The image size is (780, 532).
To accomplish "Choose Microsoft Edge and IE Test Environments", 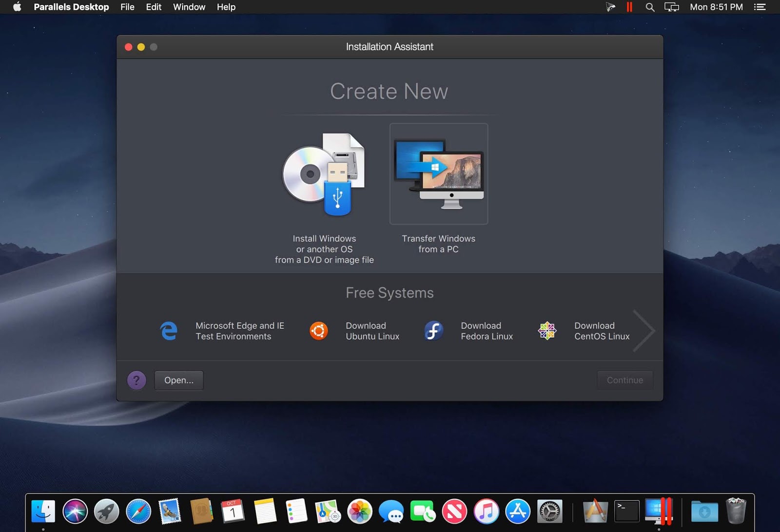I will click(x=222, y=331).
